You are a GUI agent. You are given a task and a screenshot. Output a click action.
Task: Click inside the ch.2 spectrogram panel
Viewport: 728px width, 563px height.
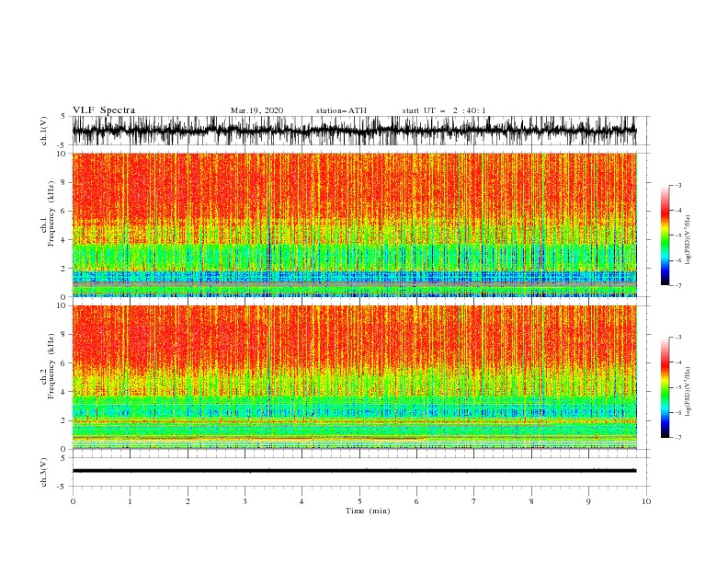354,377
